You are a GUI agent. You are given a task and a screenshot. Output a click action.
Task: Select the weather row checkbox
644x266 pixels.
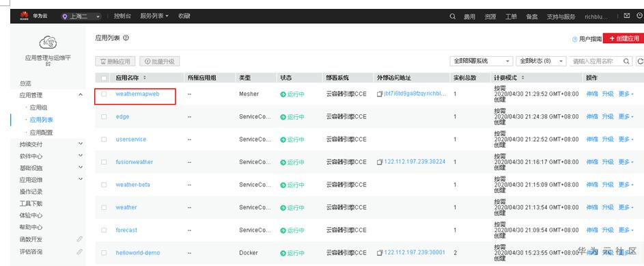pos(104,207)
